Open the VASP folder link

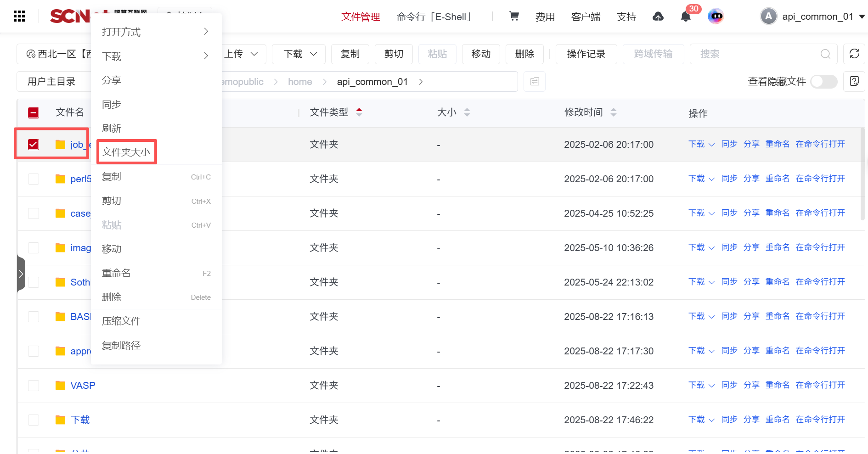83,386
